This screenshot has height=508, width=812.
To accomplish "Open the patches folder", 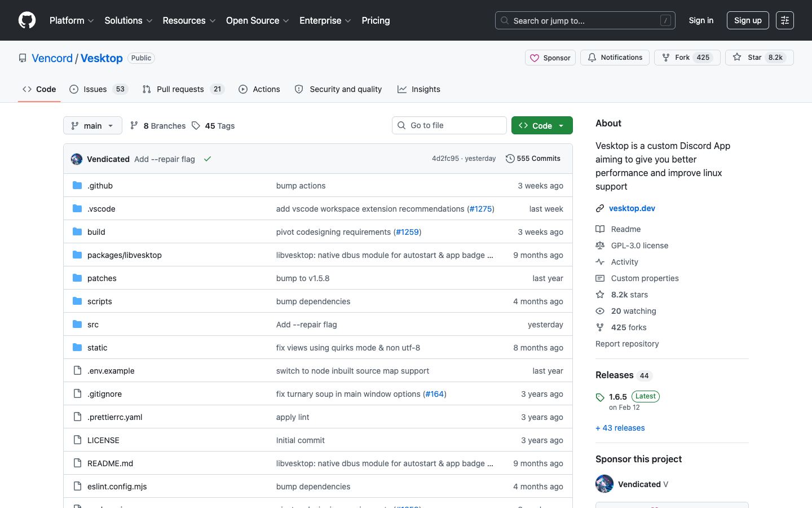I will pyautogui.click(x=102, y=278).
